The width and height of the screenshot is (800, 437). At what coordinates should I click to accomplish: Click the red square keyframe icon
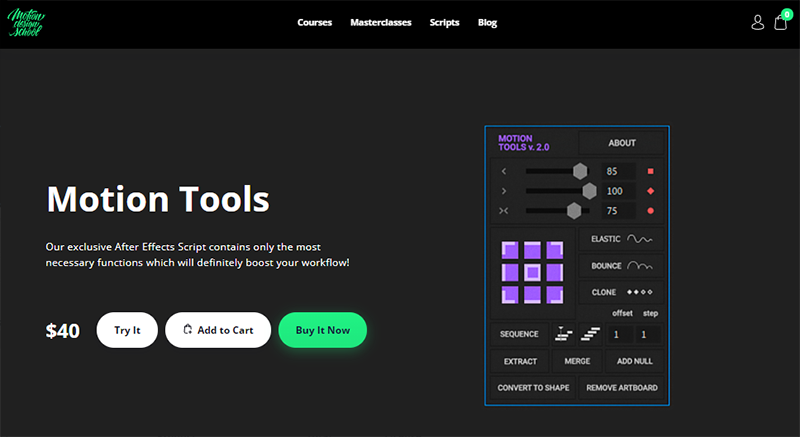click(650, 171)
